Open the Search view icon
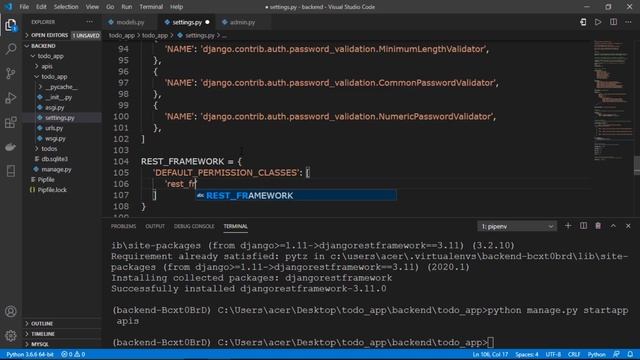Screen dimensions: 640x360 tap(11, 49)
